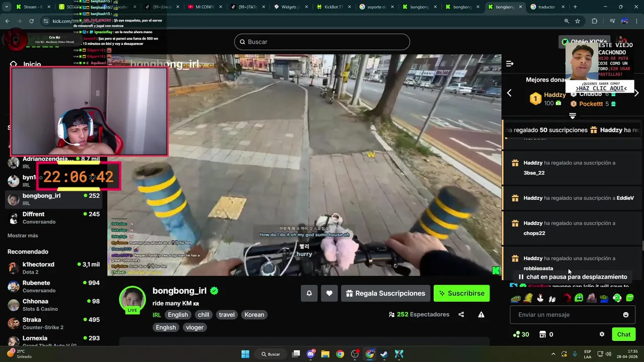Click the share stream icon
The image size is (644, 362).
(x=461, y=315)
